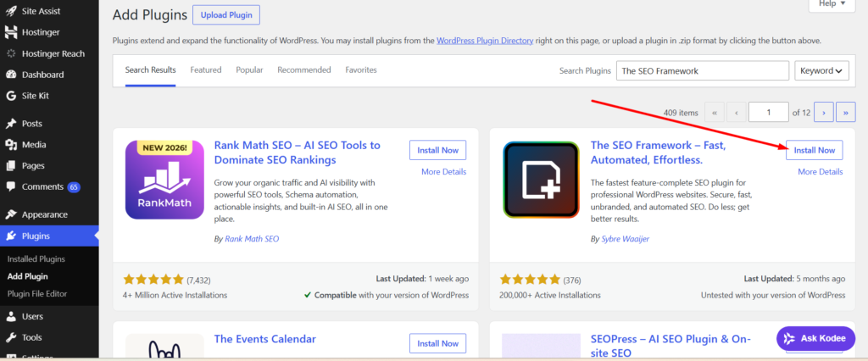This screenshot has height=361, width=868.
Task: Click the Posts pushpin icon
Action: 10,124
